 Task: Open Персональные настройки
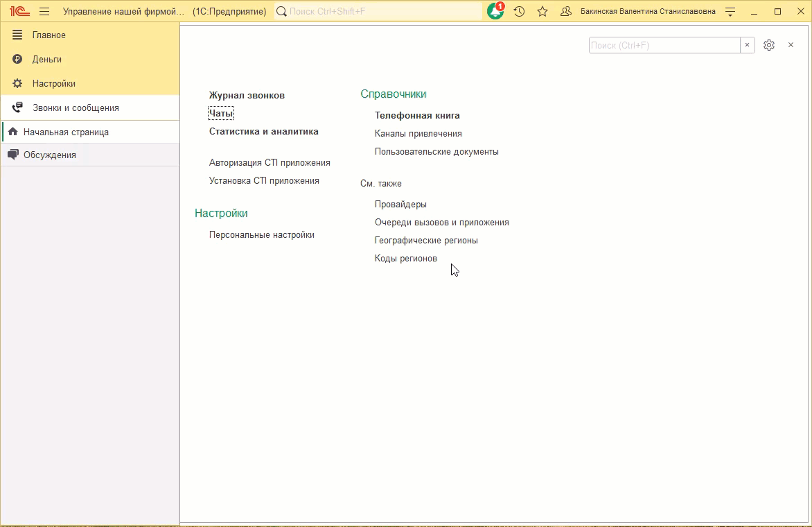(261, 234)
